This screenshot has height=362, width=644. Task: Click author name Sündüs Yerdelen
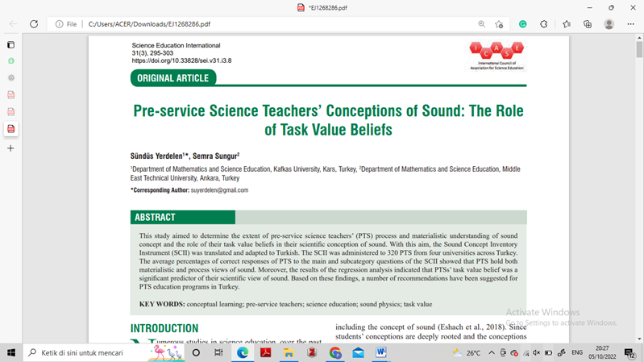click(x=158, y=156)
